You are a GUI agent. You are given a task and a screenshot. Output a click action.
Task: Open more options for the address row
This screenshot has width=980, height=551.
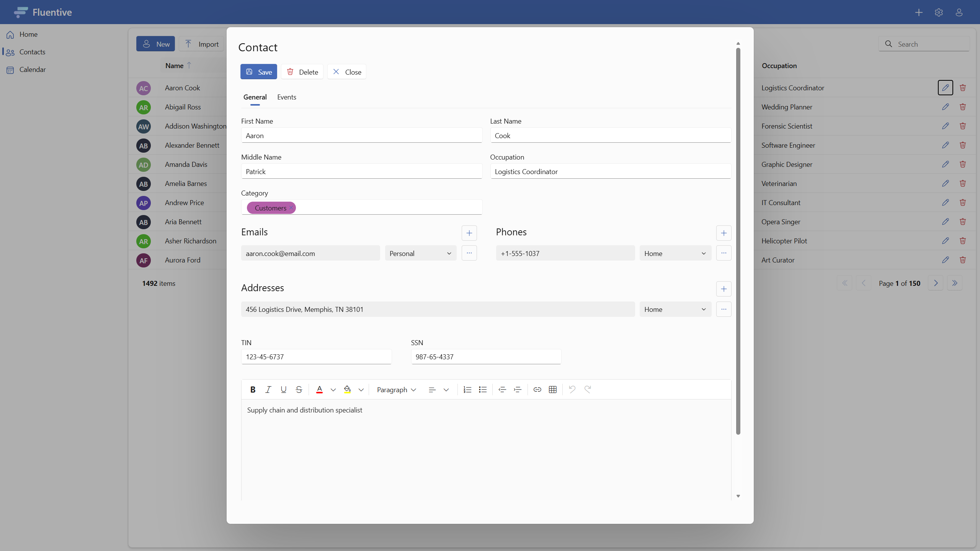(x=724, y=309)
